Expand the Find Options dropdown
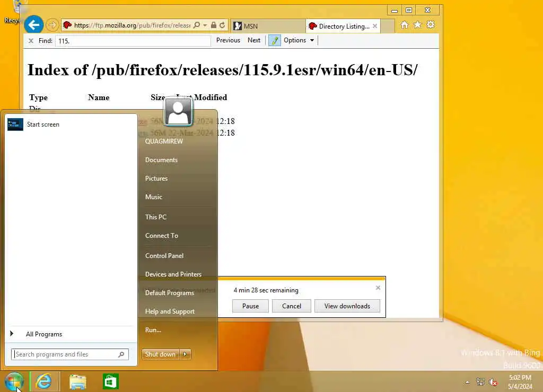 pos(299,40)
